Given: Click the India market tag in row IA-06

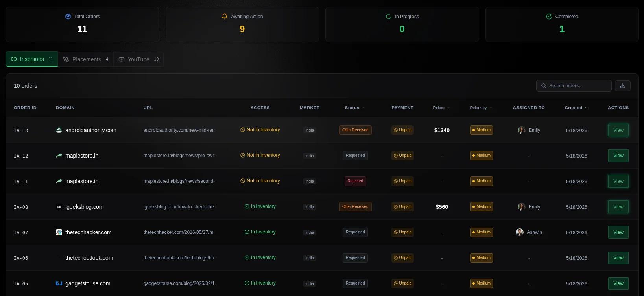Looking at the screenshot, I should click(x=310, y=258).
